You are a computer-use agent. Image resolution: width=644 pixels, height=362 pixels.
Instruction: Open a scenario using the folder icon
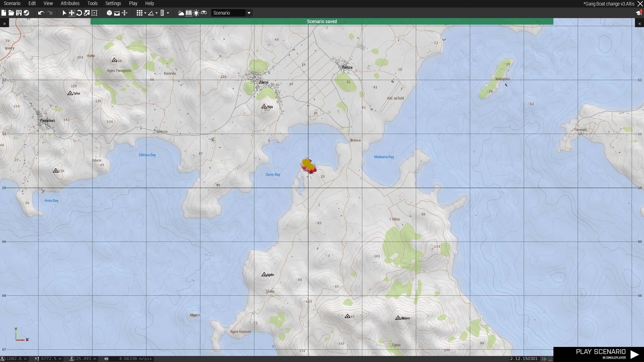[11, 13]
